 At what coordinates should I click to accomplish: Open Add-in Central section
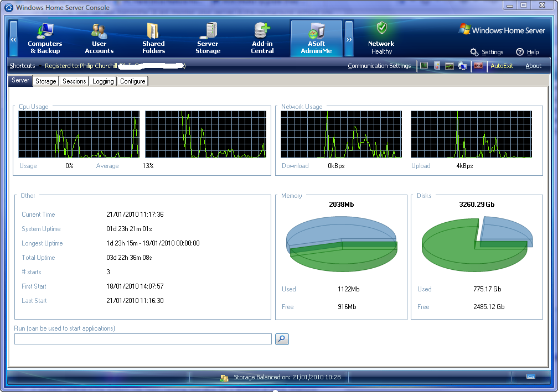click(262, 38)
